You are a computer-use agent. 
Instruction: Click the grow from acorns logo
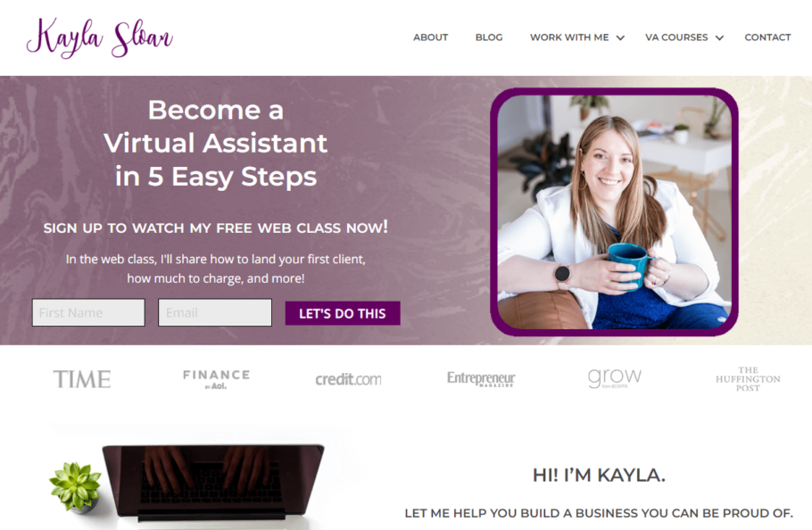pos(615,377)
